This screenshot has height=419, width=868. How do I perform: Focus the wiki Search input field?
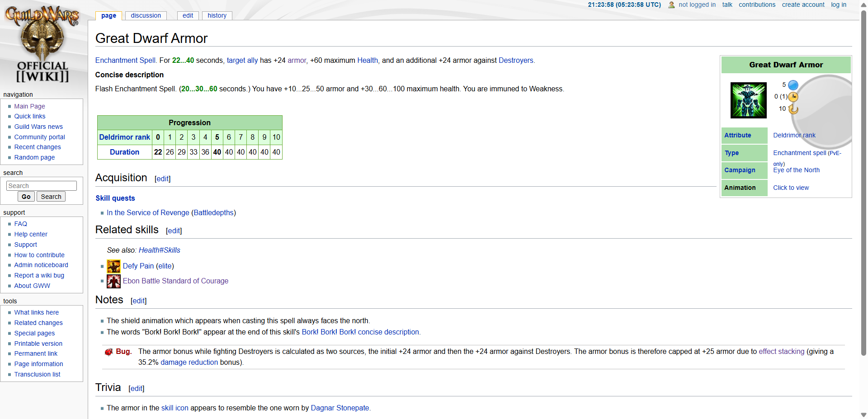pos(42,186)
